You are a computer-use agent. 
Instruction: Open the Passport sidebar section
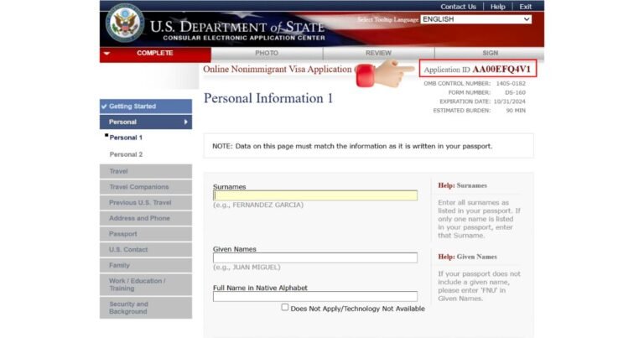coord(146,234)
